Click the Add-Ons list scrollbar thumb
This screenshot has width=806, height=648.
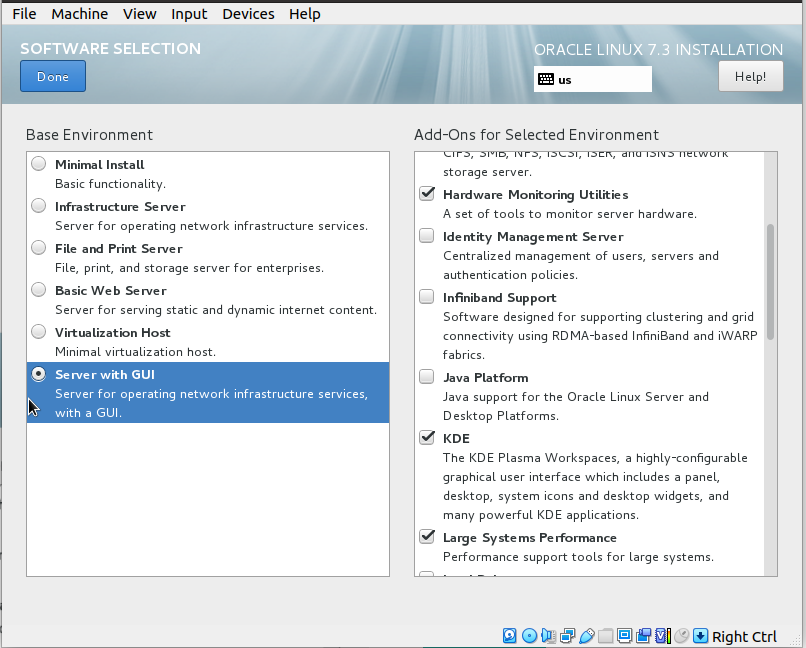[x=770, y=282]
